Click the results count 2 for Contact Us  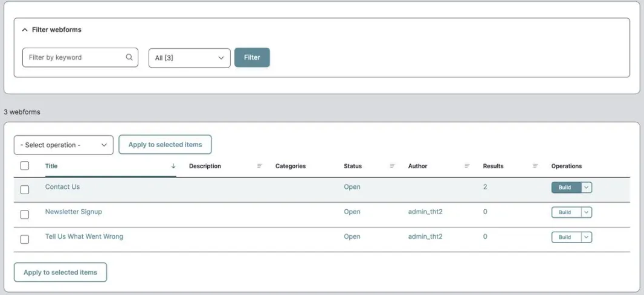[485, 186]
